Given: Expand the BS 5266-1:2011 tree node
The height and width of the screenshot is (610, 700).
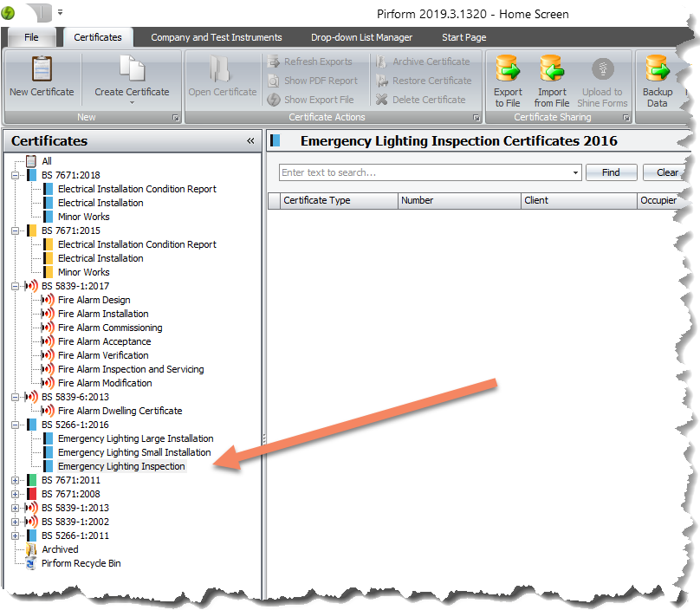Looking at the screenshot, I should (16, 535).
